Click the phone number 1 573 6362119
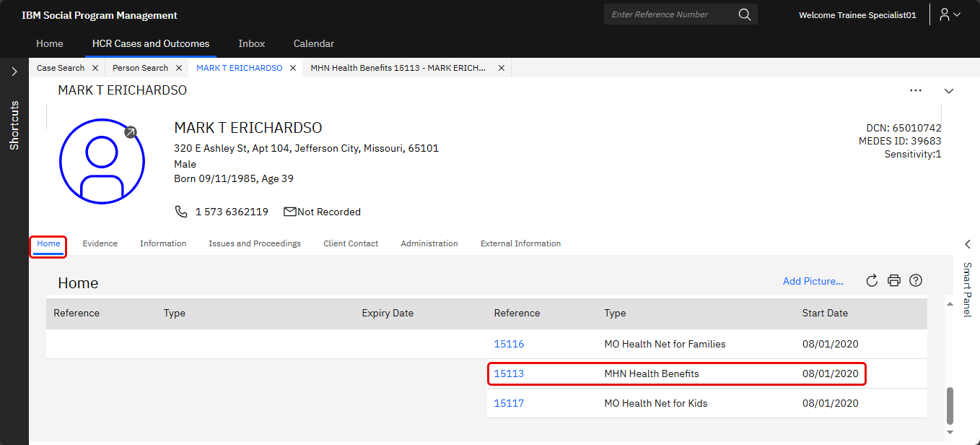This screenshot has height=445, width=980. [x=232, y=212]
